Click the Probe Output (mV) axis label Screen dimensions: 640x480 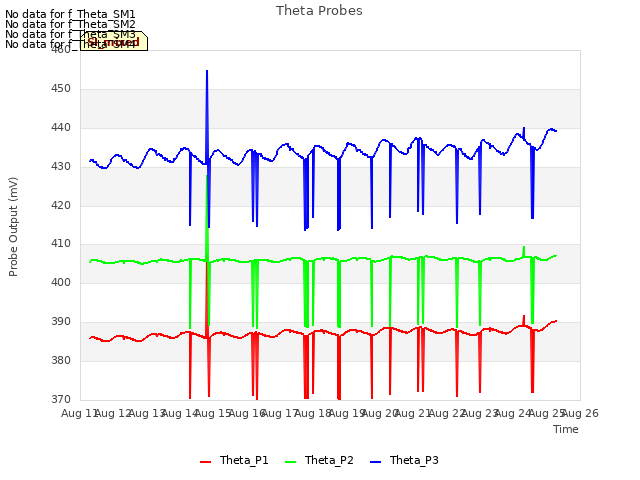point(13,227)
